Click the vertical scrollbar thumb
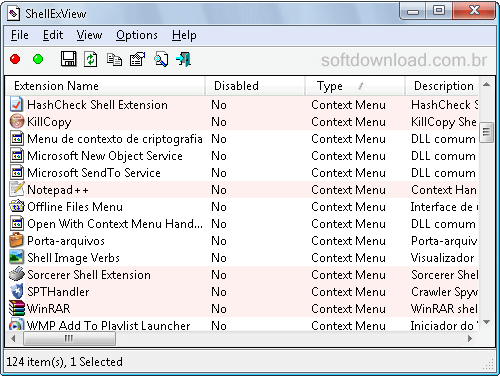Image resolution: width=500 pixels, height=376 pixels. tap(487, 132)
